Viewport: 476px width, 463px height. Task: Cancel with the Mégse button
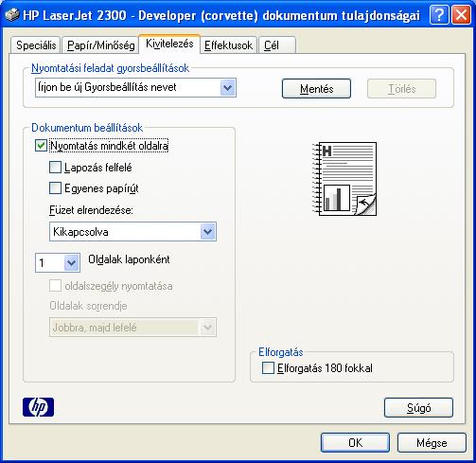[432, 442]
